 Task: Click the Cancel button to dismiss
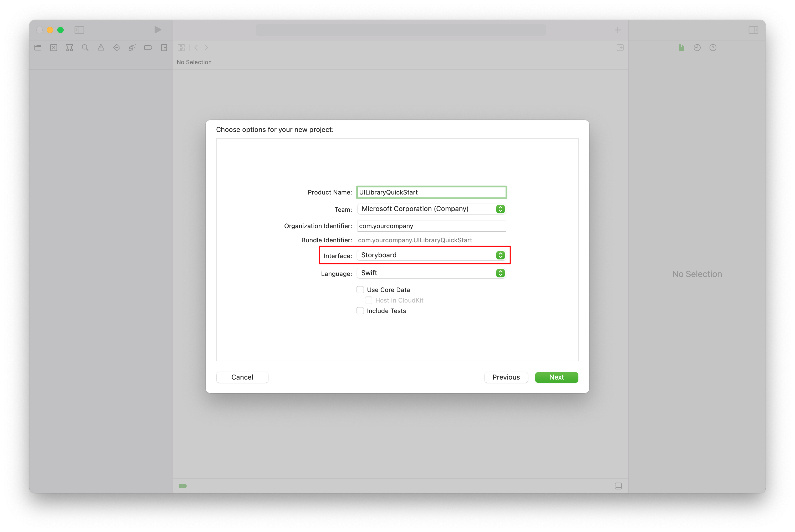pyautogui.click(x=242, y=377)
